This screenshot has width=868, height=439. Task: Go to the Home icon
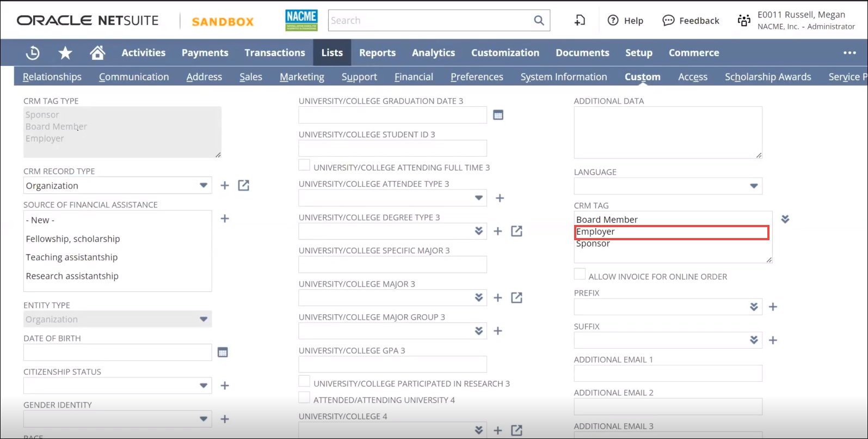click(x=97, y=53)
